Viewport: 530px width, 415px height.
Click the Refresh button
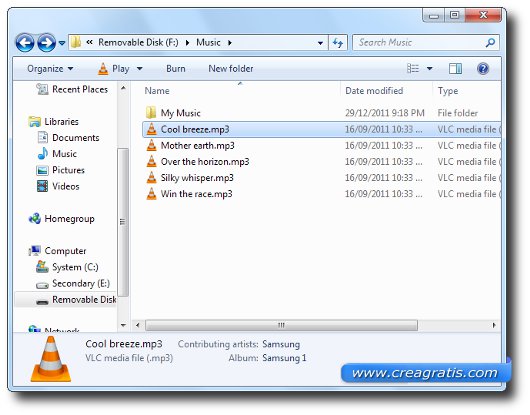338,43
